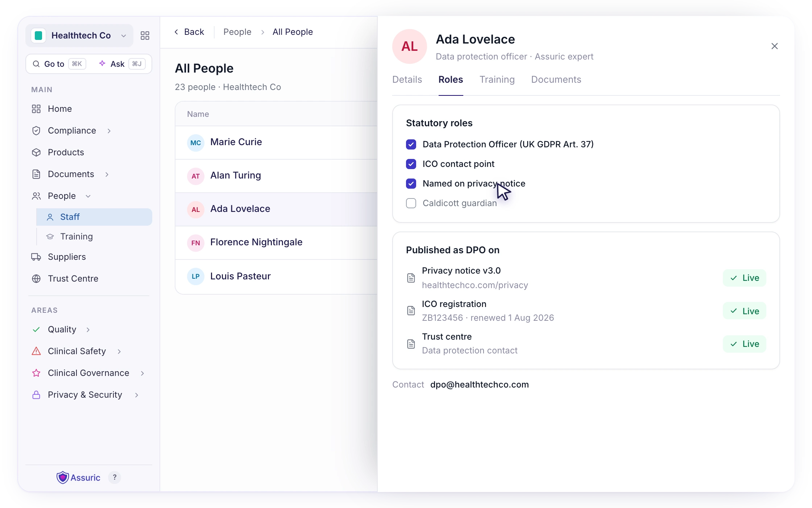Open Marie Curie's row
Viewport: 812px width, 508px height.
(x=276, y=142)
